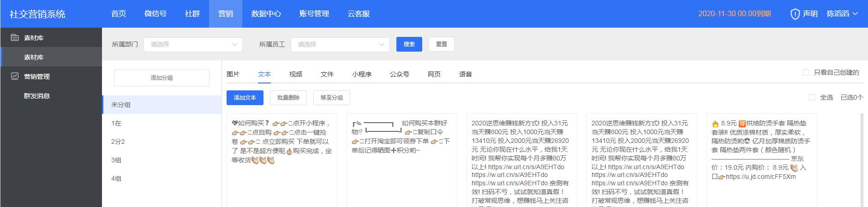Open the 数据中心 menu
This screenshot has width=868, height=207.
(x=266, y=14)
